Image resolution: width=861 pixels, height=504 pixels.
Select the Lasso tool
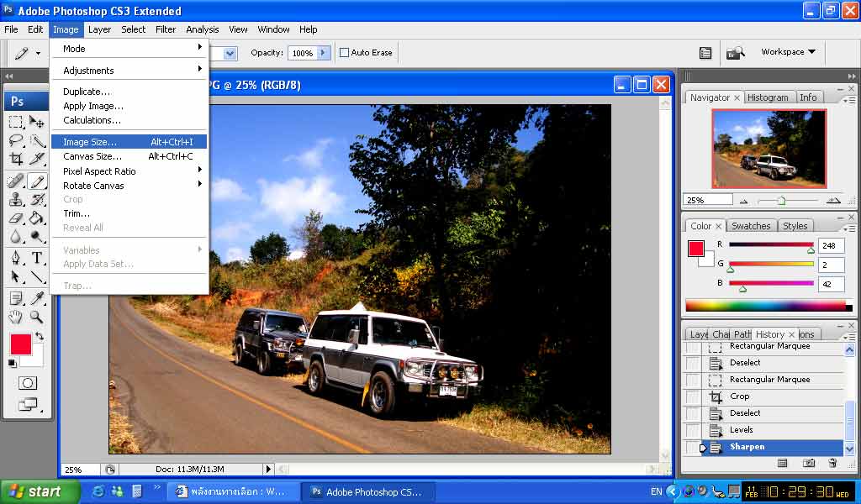coord(16,140)
